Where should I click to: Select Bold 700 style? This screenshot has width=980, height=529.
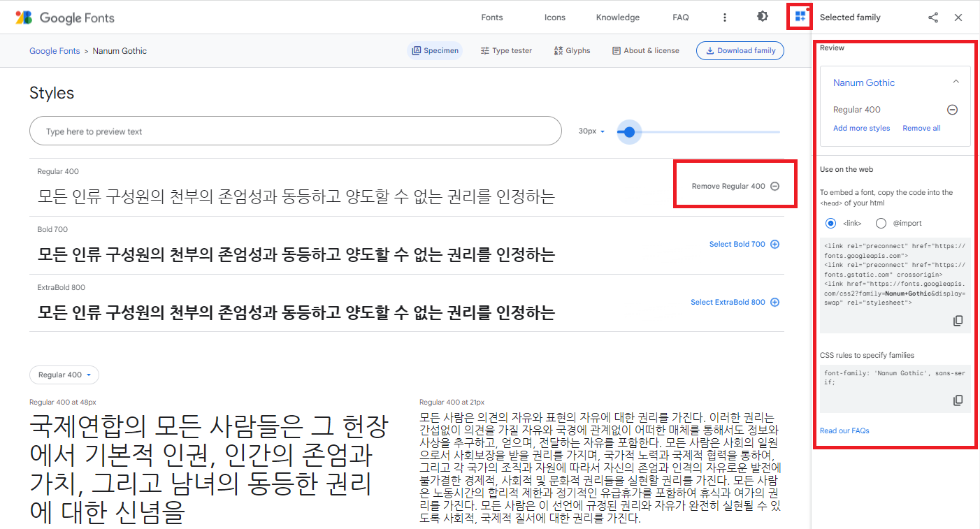pos(744,244)
